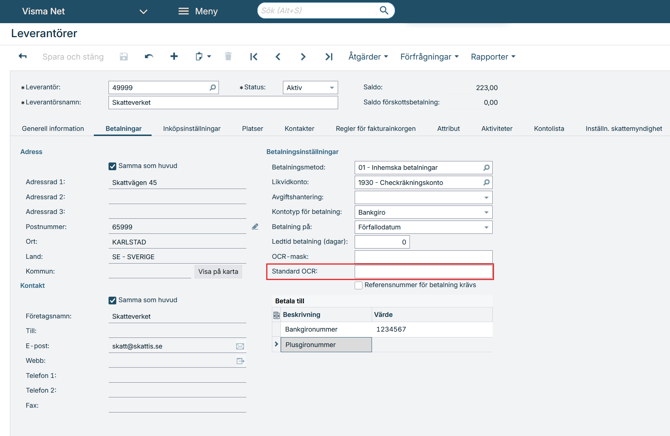
Task: Open the Förfrågningar dropdown menu
Action: click(x=429, y=56)
